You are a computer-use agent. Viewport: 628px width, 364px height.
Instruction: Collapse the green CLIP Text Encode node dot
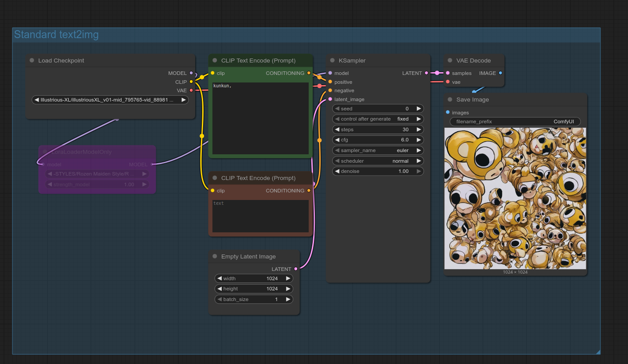tap(215, 61)
